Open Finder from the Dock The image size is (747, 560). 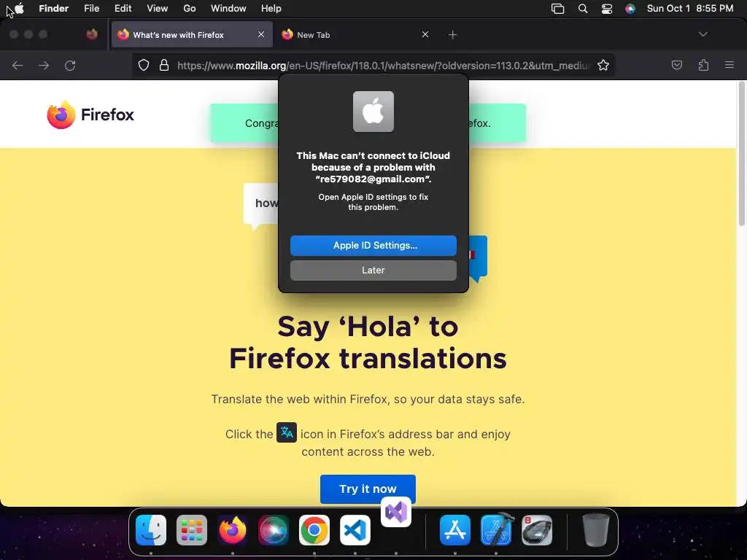pyautogui.click(x=151, y=530)
